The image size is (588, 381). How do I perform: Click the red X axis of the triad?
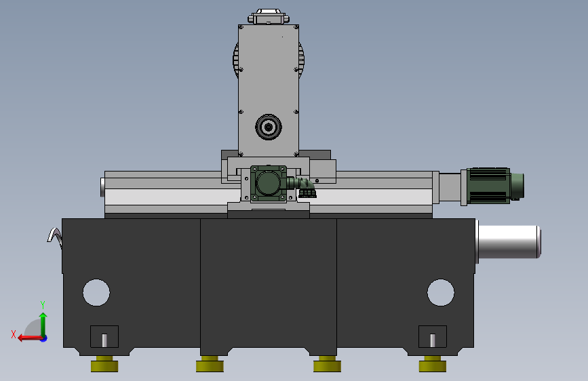pyautogui.click(x=30, y=338)
